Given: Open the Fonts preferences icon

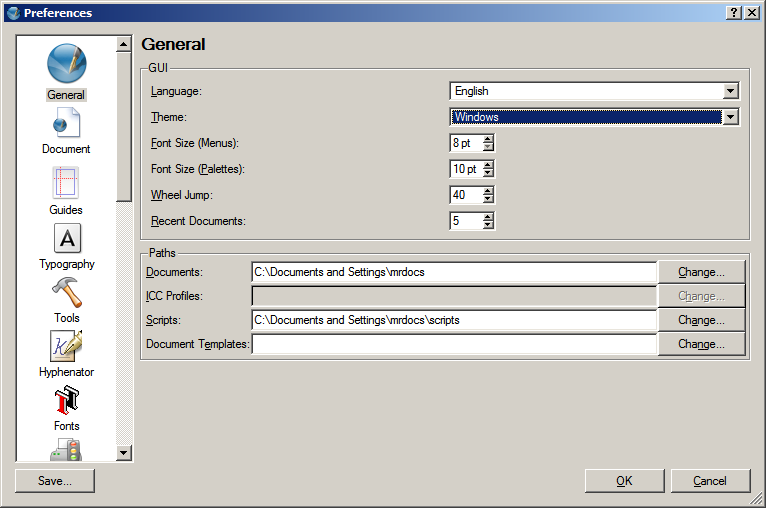Looking at the screenshot, I should 66,401.
